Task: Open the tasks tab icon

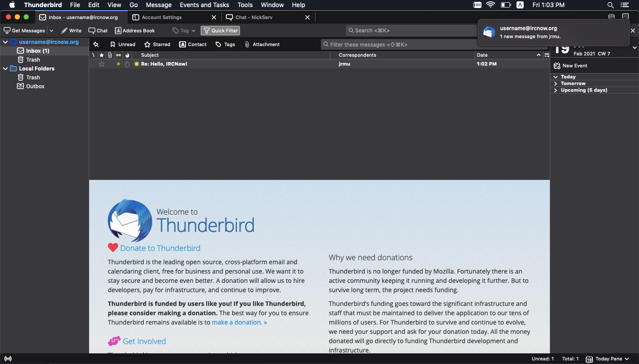Action: coord(625,16)
